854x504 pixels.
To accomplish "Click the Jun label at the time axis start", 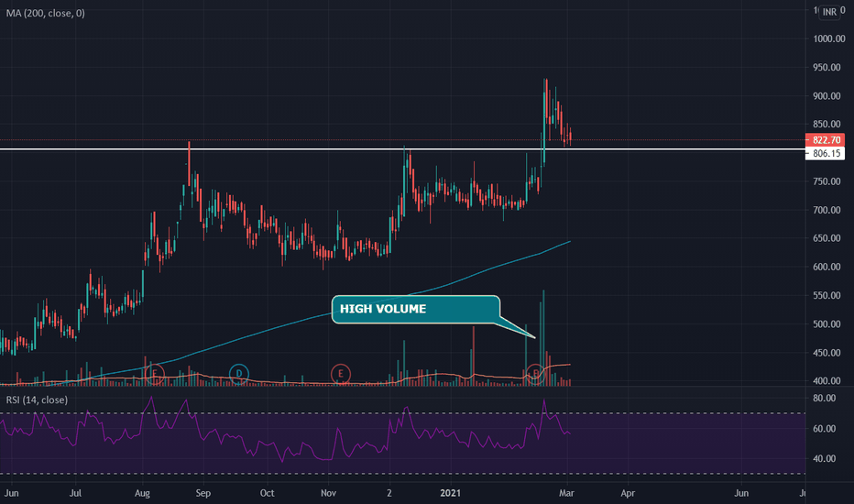I will [x=11, y=493].
